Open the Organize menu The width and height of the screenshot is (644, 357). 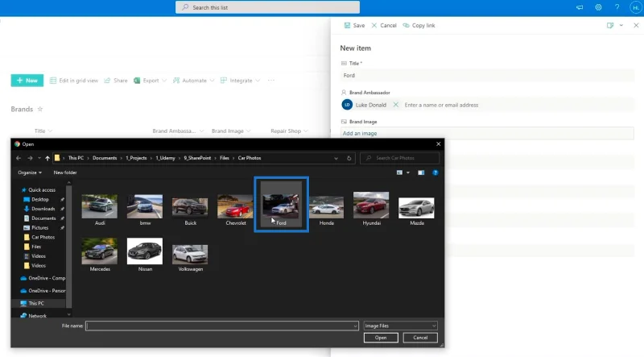[x=30, y=172]
